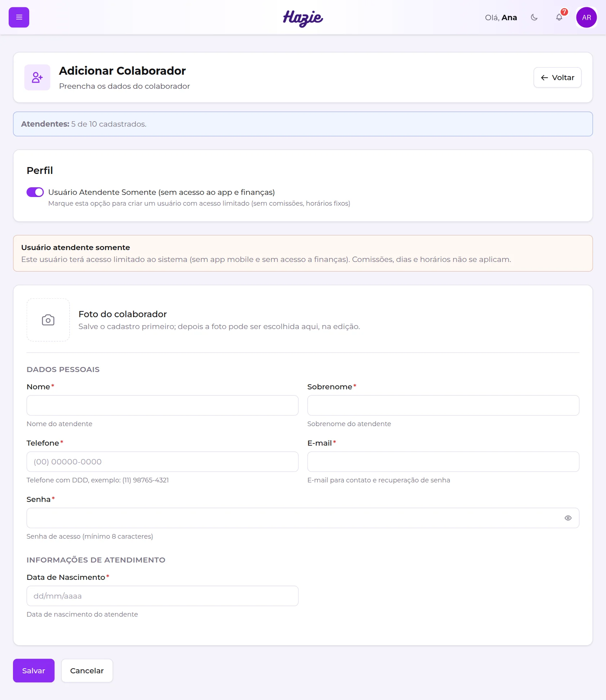606x700 pixels.
Task: Click the 'Perfil' section title
Action: 40,170
